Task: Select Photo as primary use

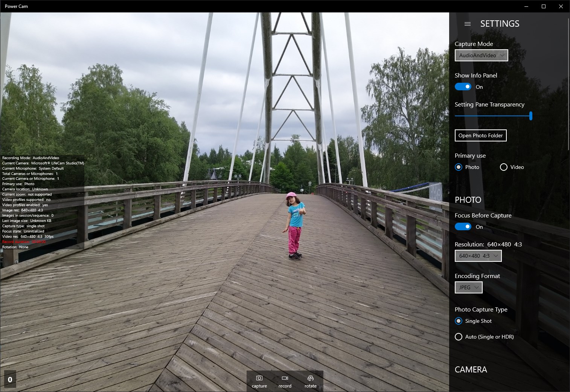Action: coord(458,167)
